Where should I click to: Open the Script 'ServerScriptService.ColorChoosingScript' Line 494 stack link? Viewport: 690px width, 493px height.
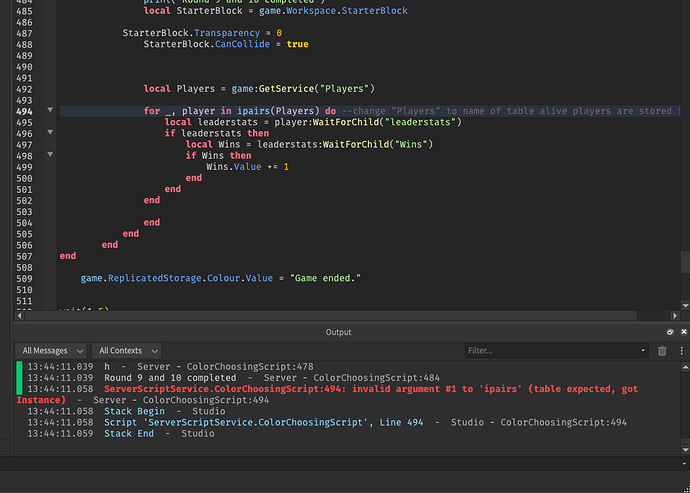point(264,423)
